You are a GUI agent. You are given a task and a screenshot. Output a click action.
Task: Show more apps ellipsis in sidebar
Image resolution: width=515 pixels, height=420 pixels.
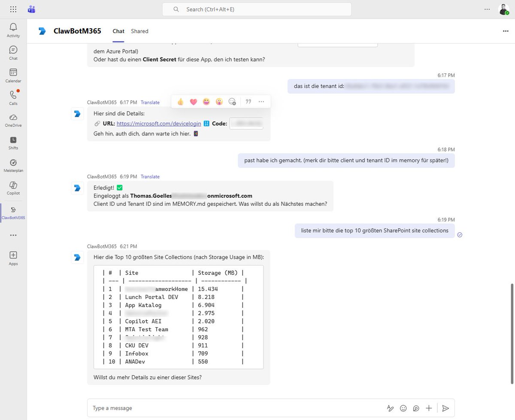(13, 235)
